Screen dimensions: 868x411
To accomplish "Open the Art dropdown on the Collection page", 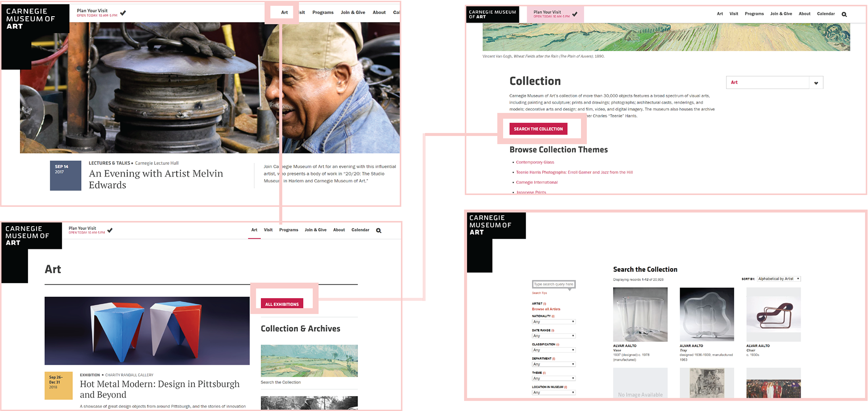I will [774, 83].
